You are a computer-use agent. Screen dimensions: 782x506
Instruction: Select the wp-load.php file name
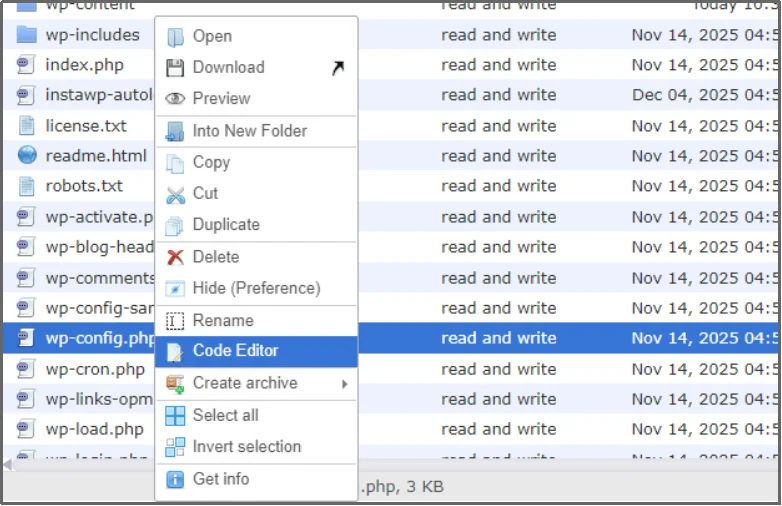coord(94,429)
